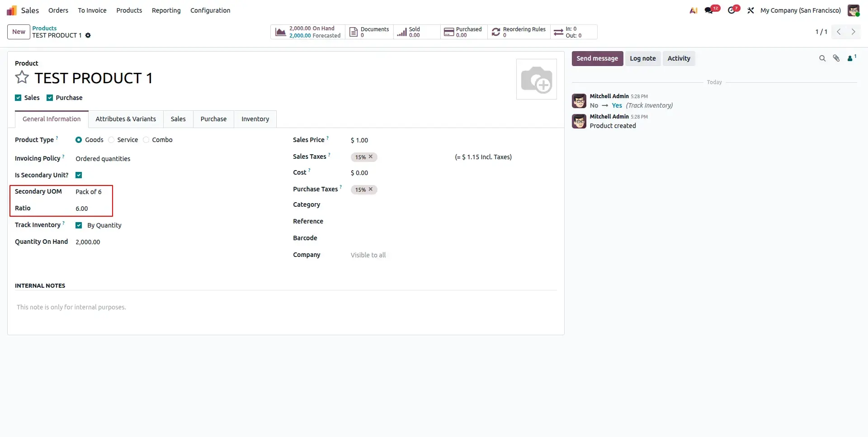
Task: Click into the internal notes text area
Action: pos(286,307)
